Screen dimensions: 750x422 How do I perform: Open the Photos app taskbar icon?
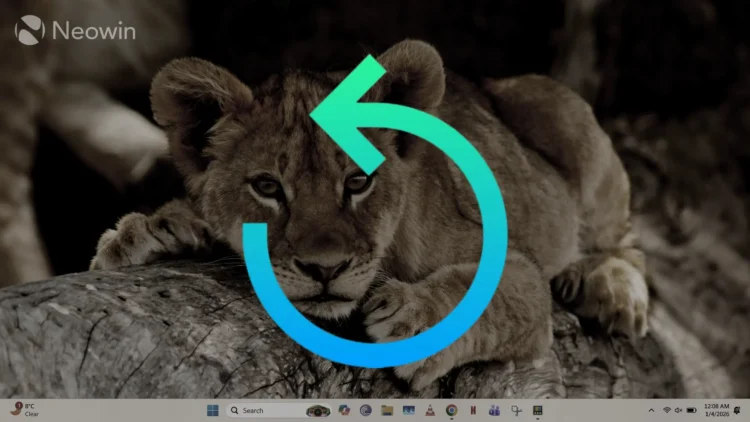(x=408, y=410)
